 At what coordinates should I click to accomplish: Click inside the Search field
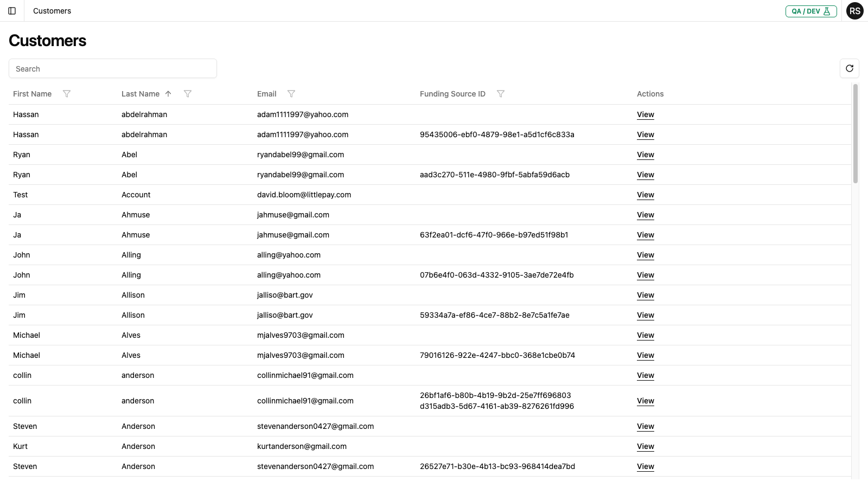[113, 68]
